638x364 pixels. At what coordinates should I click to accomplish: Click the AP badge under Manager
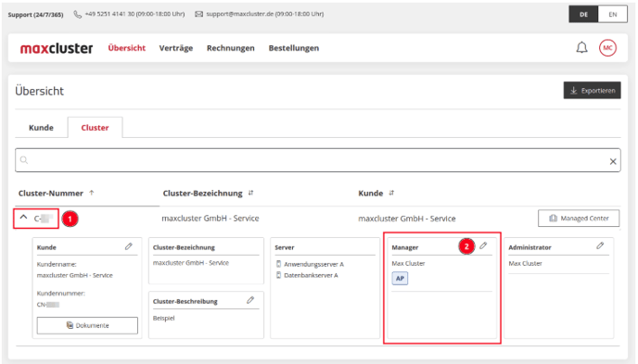(x=400, y=278)
